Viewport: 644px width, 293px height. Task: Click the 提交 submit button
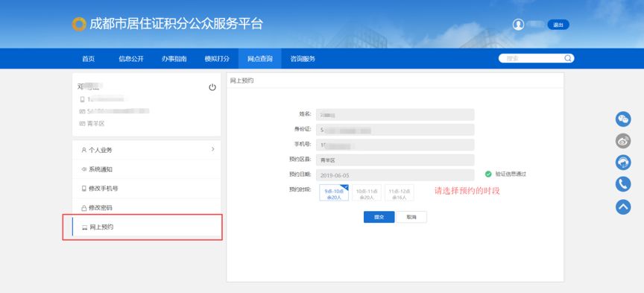pyautogui.click(x=379, y=217)
